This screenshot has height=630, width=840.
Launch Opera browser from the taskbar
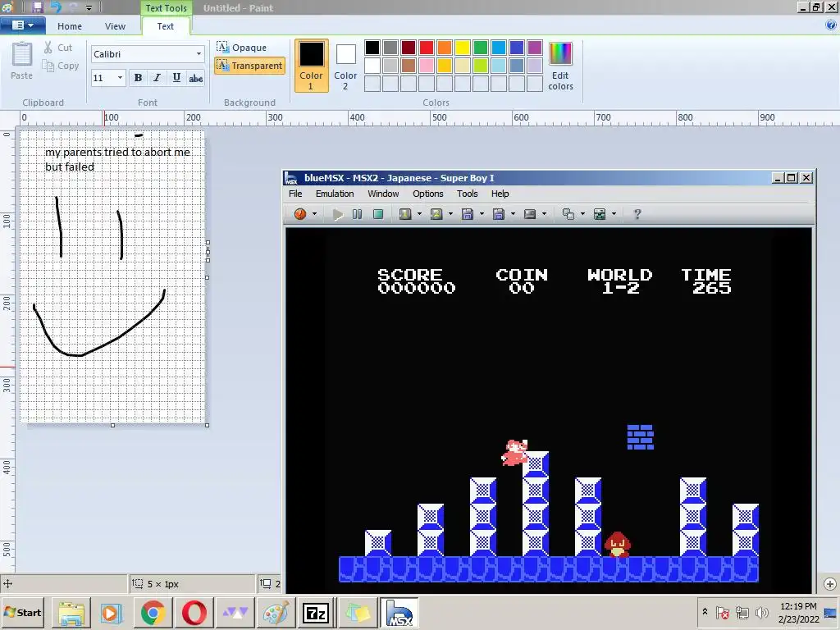click(x=194, y=613)
